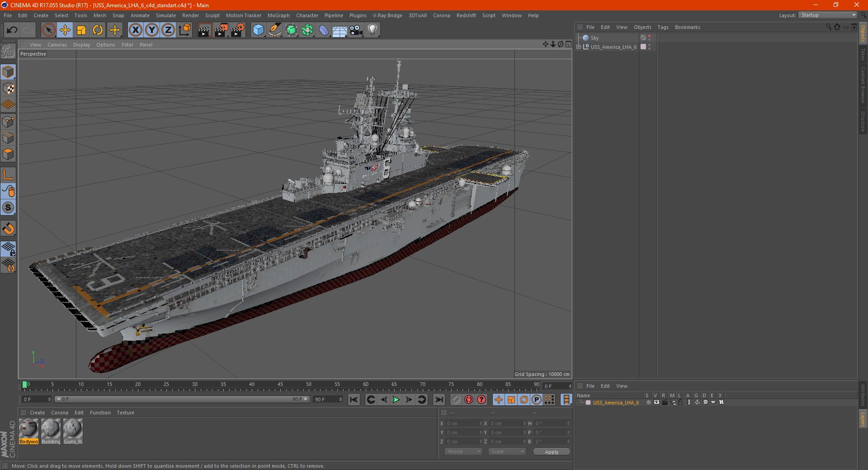The image size is (868, 470).
Task: Switch to Texture mode in left sidebar
Action: pyautogui.click(x=8, y=89)
